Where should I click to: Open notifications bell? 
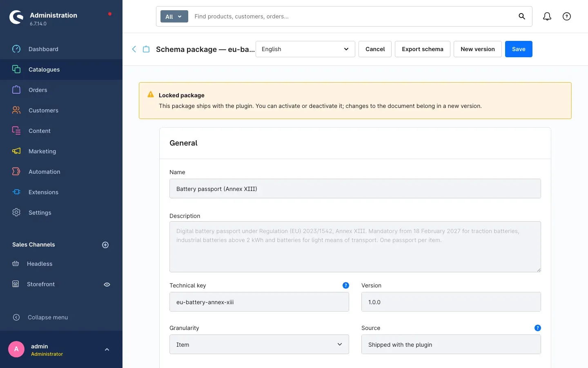click(x=547, y=16)
